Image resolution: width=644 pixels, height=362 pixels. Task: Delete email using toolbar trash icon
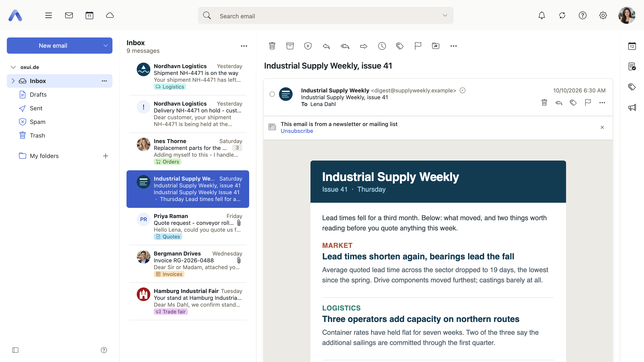click(272, 46)
